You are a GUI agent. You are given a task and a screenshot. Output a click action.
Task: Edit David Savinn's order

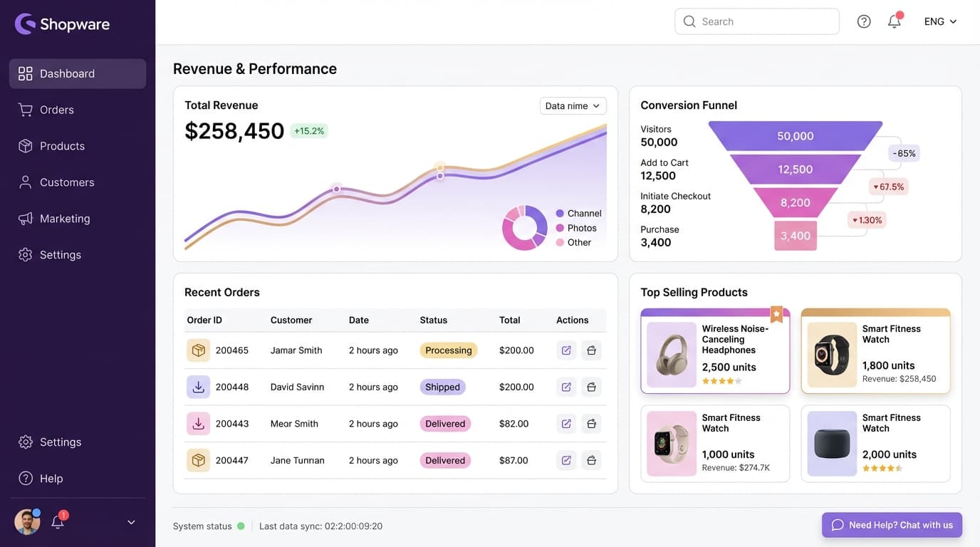(566, 387)
